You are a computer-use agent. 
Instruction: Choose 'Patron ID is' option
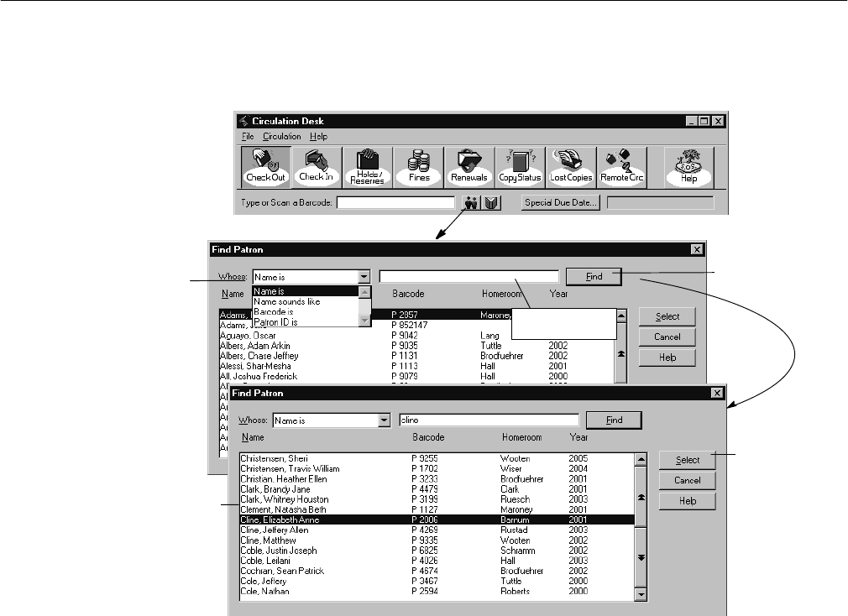pyautogui.click(x=306, y=322)
